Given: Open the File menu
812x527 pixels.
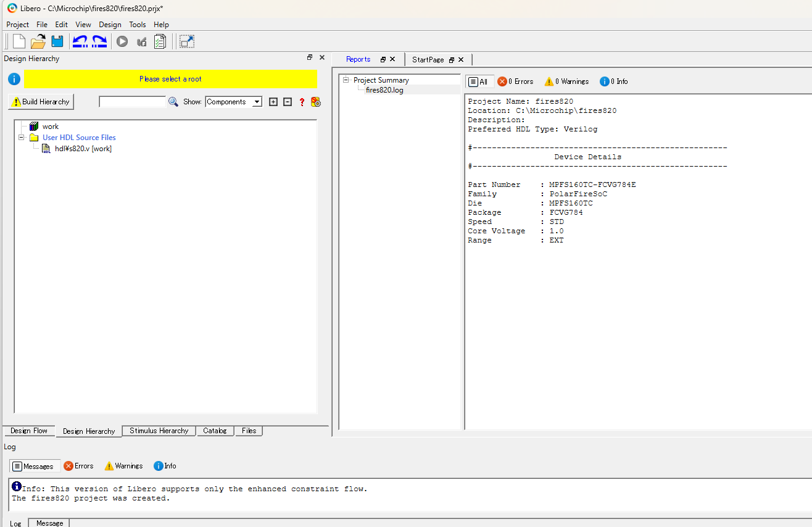Looking at the screenshot, I should click(x=42, y=25).
